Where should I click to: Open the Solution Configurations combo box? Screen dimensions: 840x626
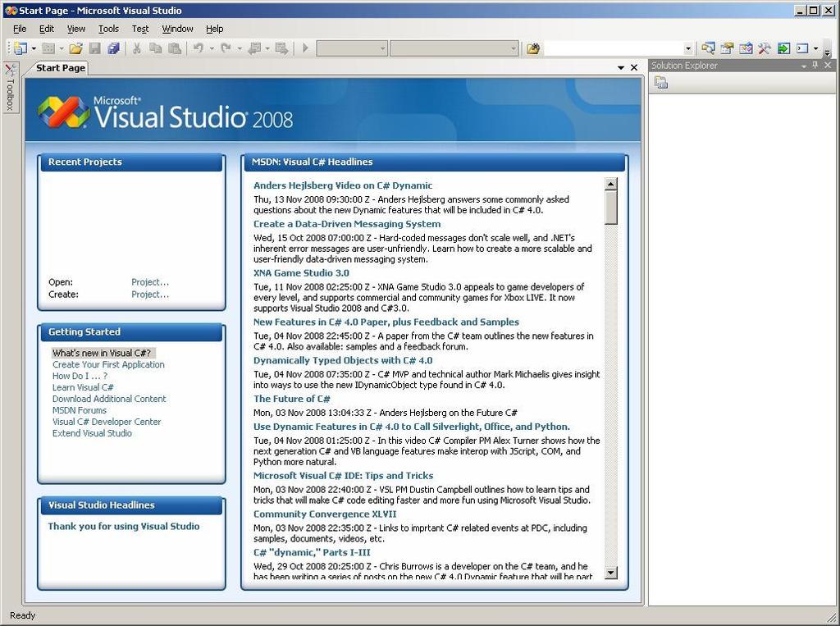[352, 48]
